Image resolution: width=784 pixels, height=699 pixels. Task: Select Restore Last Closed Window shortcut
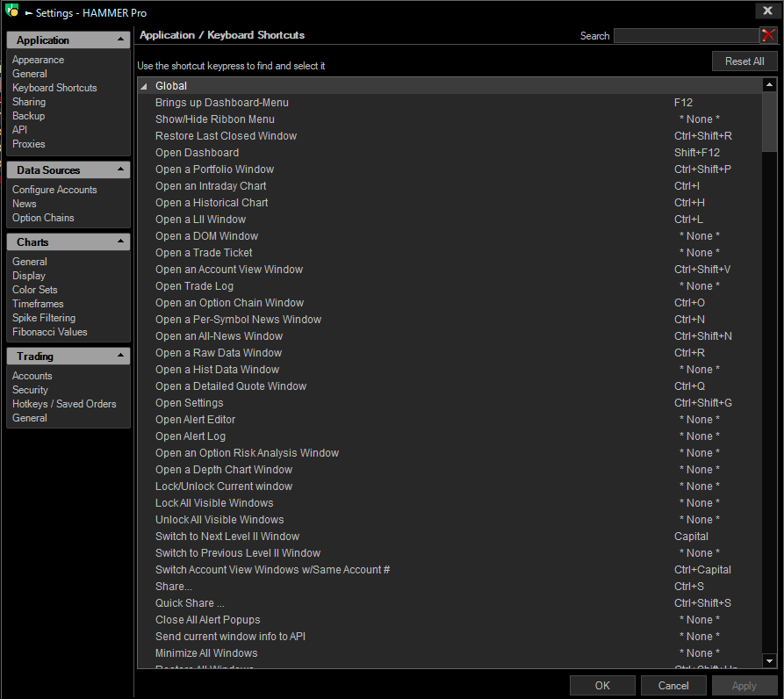(x=450, y=135)
